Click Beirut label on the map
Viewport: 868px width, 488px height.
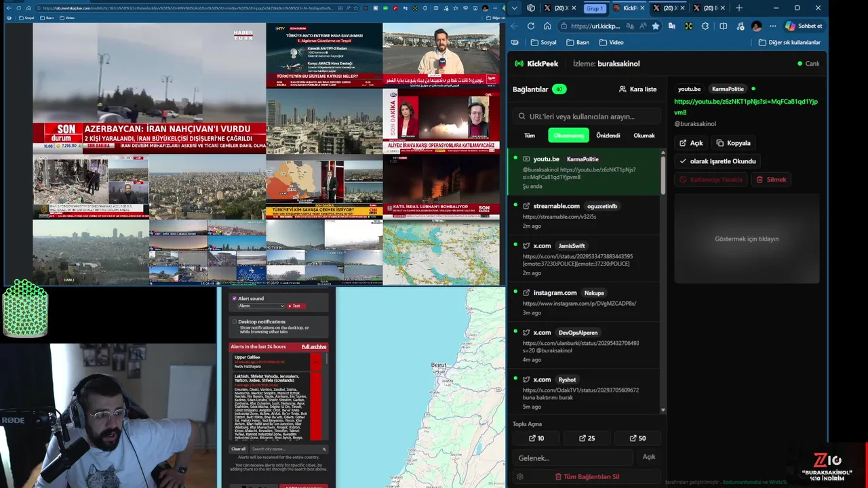439,365
